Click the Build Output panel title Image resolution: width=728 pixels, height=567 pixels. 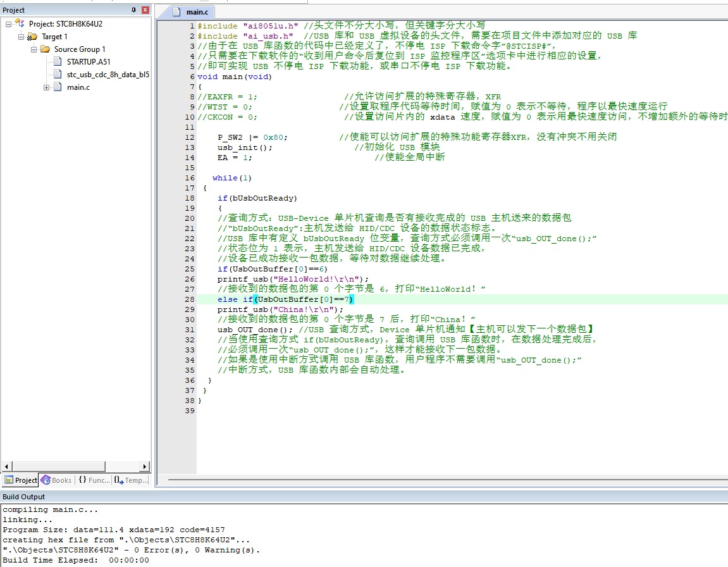[x=23, y=497]
